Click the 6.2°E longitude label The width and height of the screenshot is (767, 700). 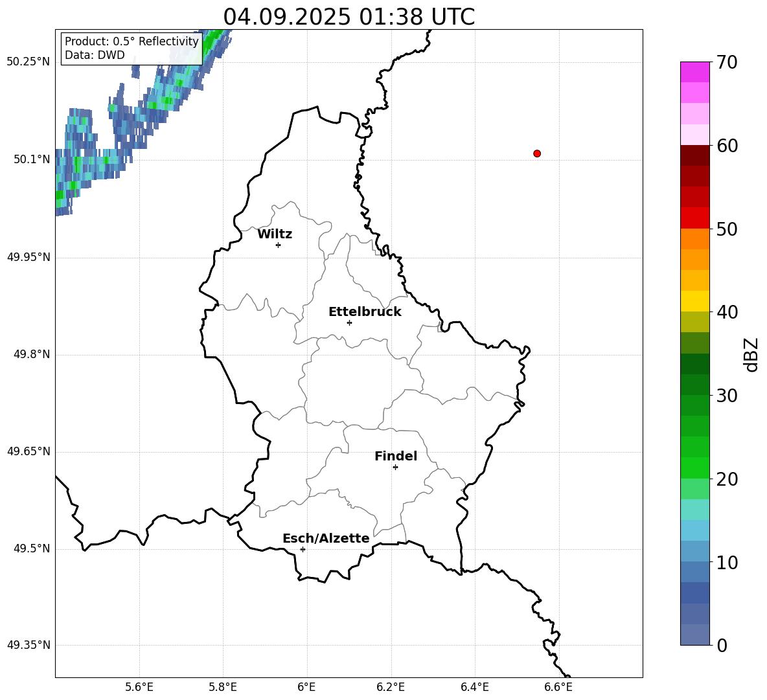tap(391, 687)
